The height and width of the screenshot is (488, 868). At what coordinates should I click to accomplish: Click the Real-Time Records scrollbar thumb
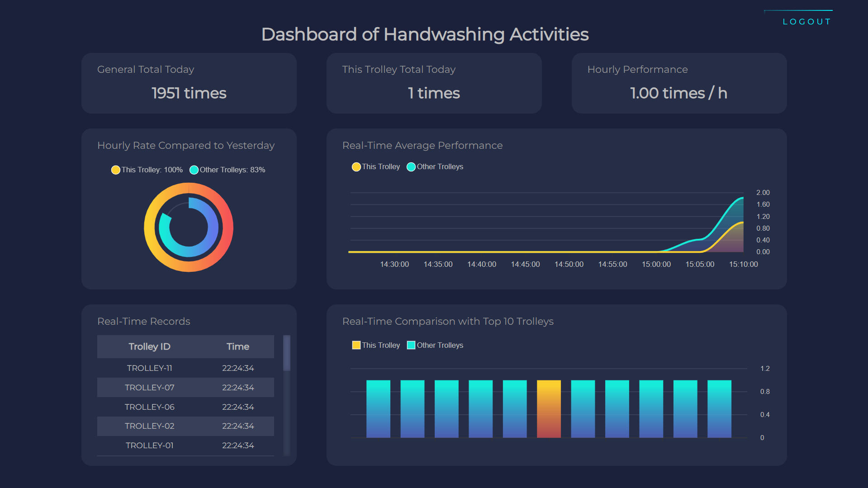(287, 353)
